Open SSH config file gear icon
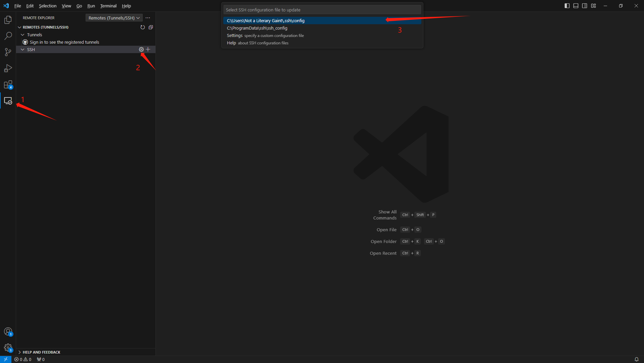The width and height of the screenshot is (644, 363). (141, 49)
